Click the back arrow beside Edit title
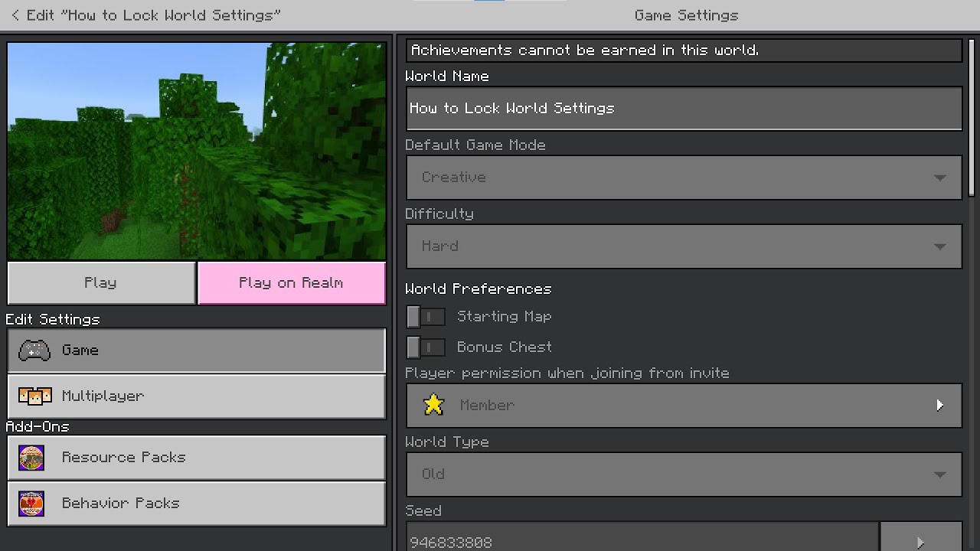Image resolution: width=980 pixels, height=551 pixels. (x=15, y=15)
